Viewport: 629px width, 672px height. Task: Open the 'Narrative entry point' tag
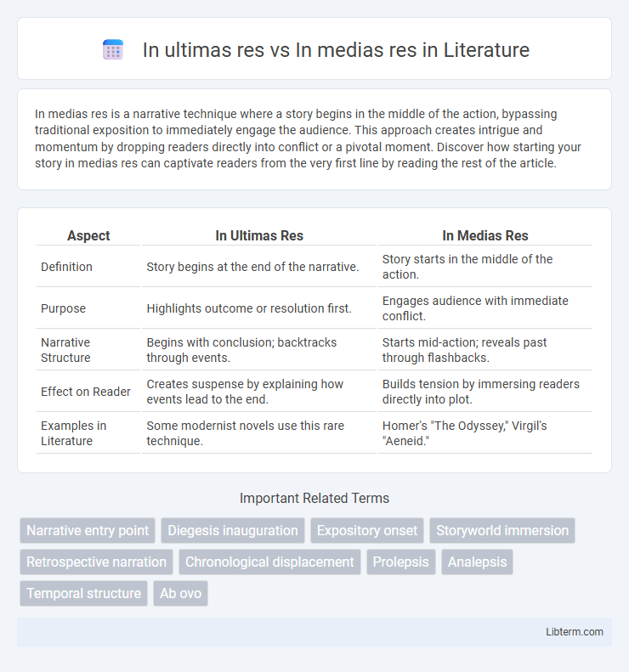point(88,531)
